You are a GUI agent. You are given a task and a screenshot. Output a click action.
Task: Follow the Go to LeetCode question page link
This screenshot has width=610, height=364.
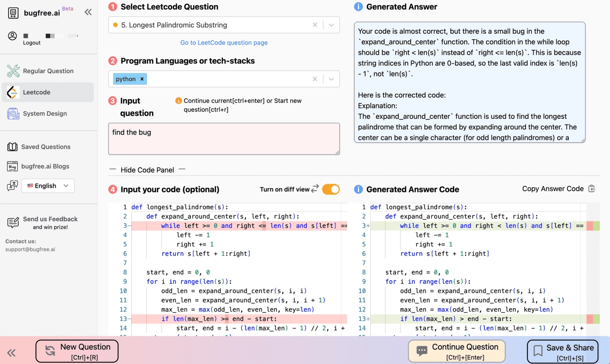coord(224,43)
